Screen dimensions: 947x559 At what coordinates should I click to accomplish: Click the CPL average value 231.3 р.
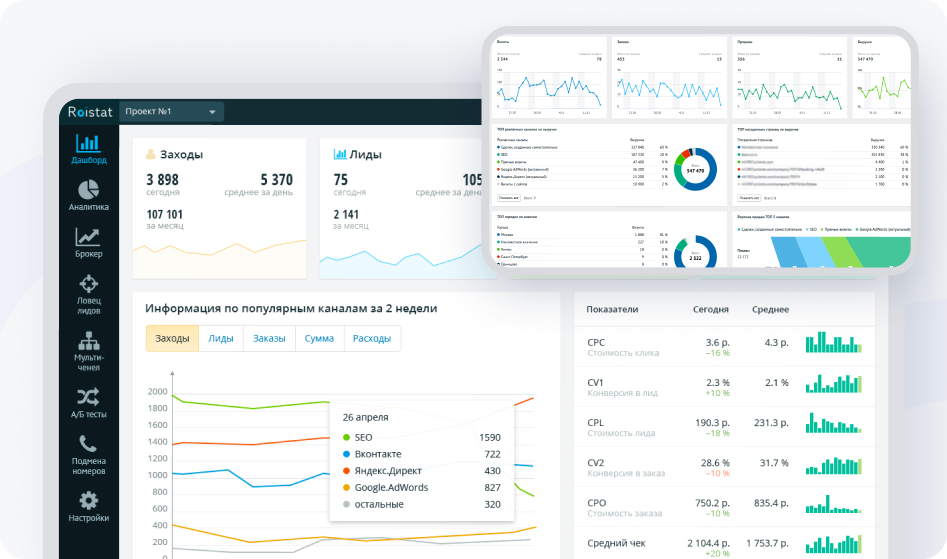click(x=771, y=423)
